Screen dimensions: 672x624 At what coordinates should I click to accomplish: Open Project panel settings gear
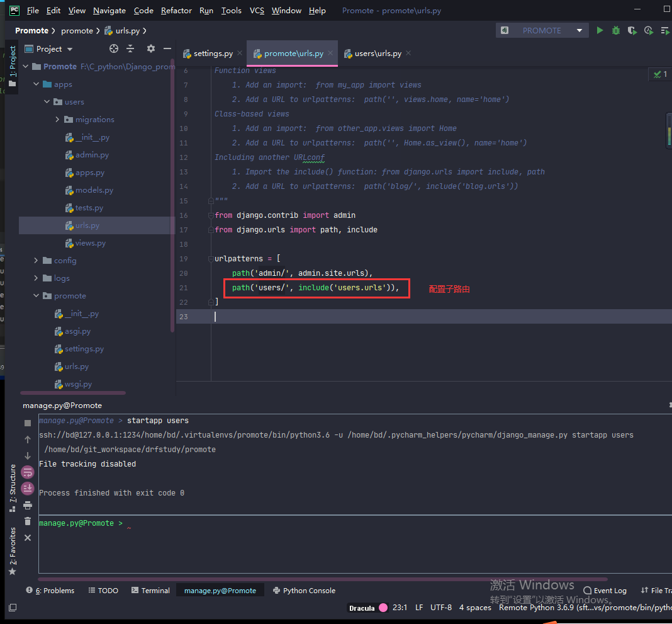[x=151, y=49]
